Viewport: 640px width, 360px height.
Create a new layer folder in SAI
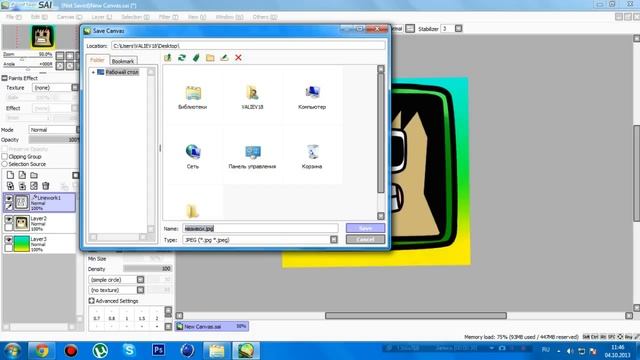click(34, 175)
